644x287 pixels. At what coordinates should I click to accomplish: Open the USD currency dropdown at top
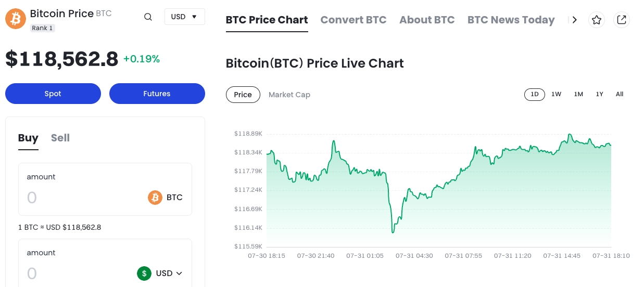point(184,17)
